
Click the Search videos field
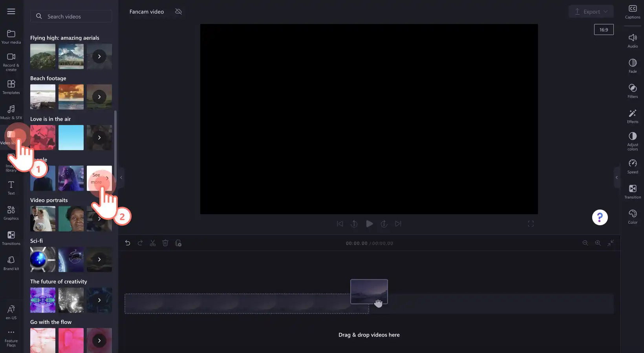tap(71, 17)
